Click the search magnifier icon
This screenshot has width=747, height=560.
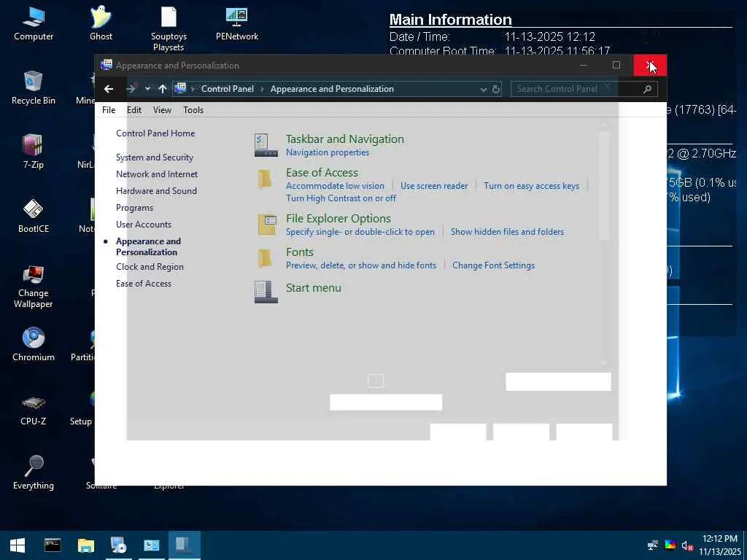coord(648,89)
